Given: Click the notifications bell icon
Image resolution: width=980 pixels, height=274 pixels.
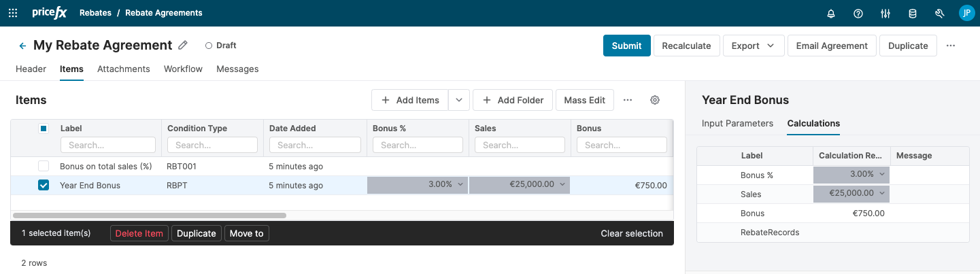Looking at the screenshot, I should (x=831, y=13).
